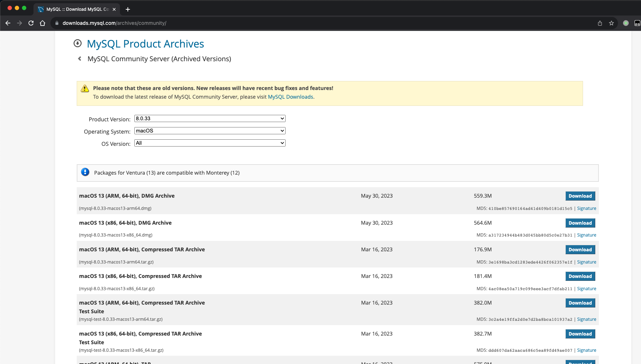Open a new browser tab
The width and height of the screenshot is (641, 364).
127,9
